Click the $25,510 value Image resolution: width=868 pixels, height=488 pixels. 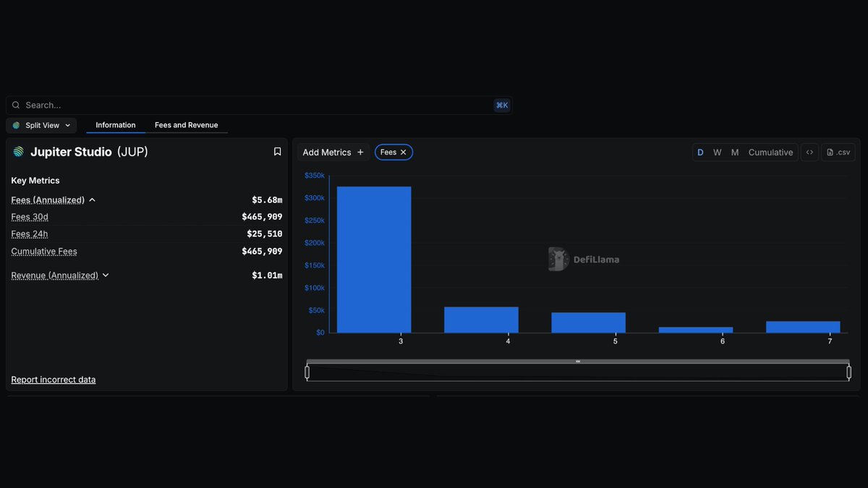(265, 234)
